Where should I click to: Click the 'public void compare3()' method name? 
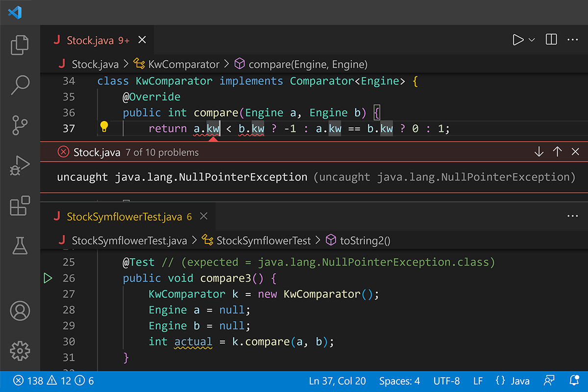click(225, 278)
